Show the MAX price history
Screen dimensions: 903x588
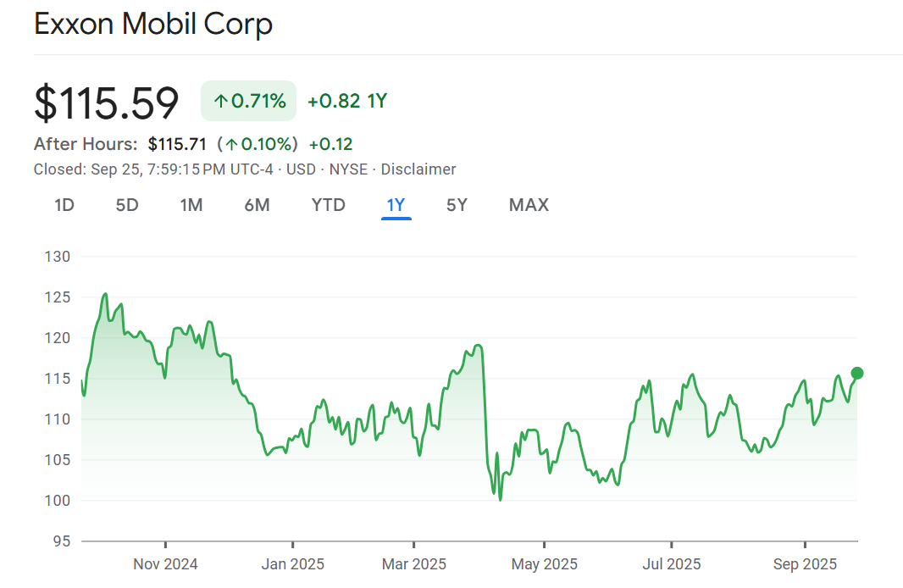point(529,205)
